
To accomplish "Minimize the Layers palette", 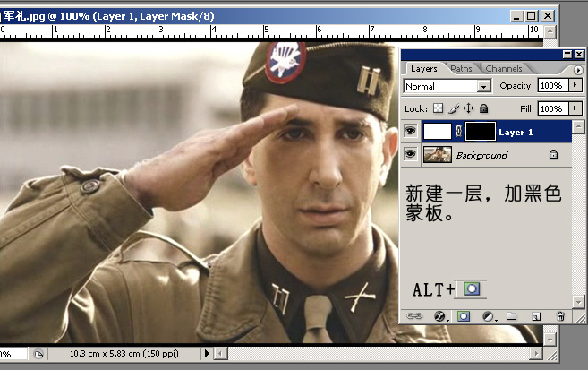I will point(567,55).
